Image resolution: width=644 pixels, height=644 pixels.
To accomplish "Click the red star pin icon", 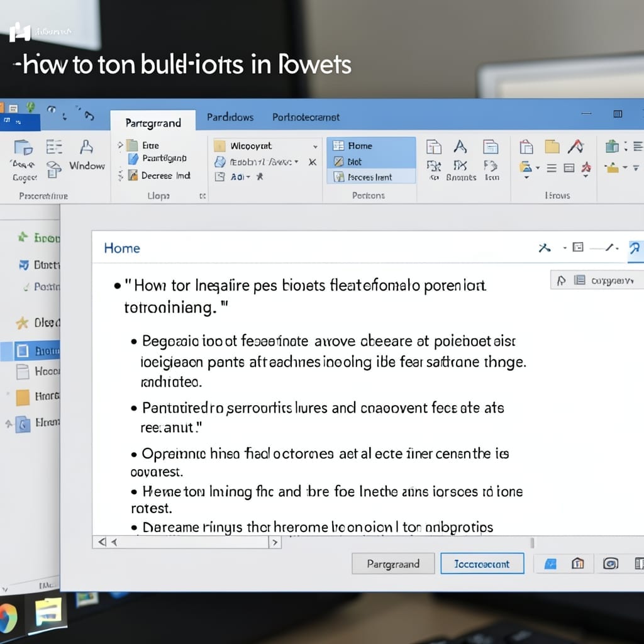I will [x=586, y=167].
